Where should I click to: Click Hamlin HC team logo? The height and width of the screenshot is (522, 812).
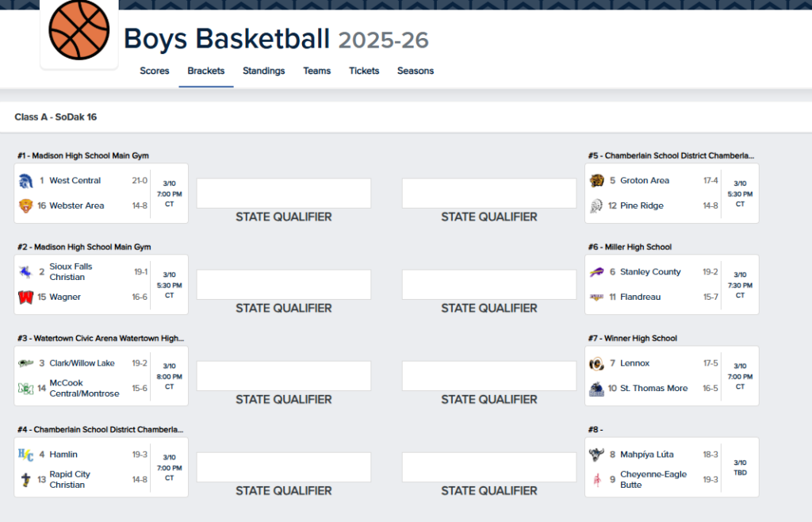25,455
